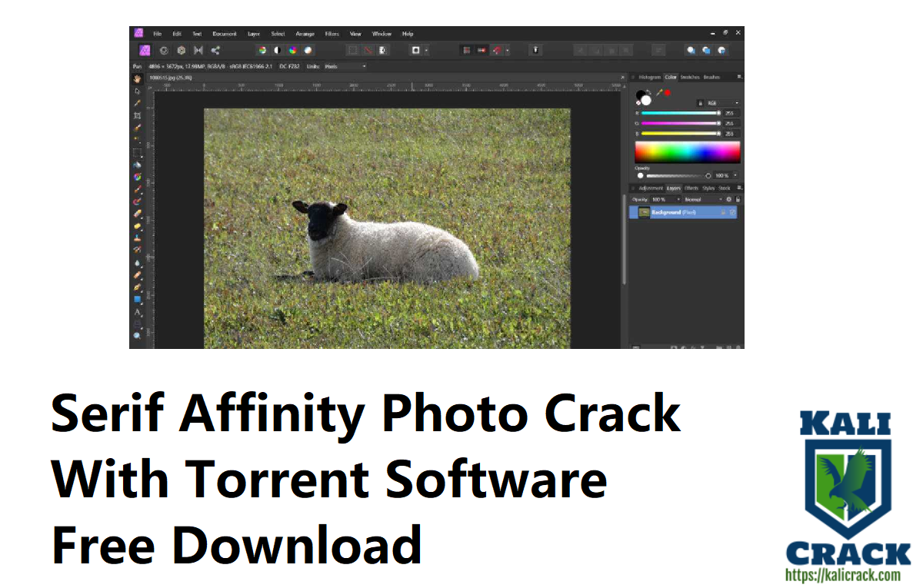The width and height of the screenshot is (923, 588).
Task: Toggle Background layer visibility checkbox
Action: pyautogui.click(x=732, y=212)
